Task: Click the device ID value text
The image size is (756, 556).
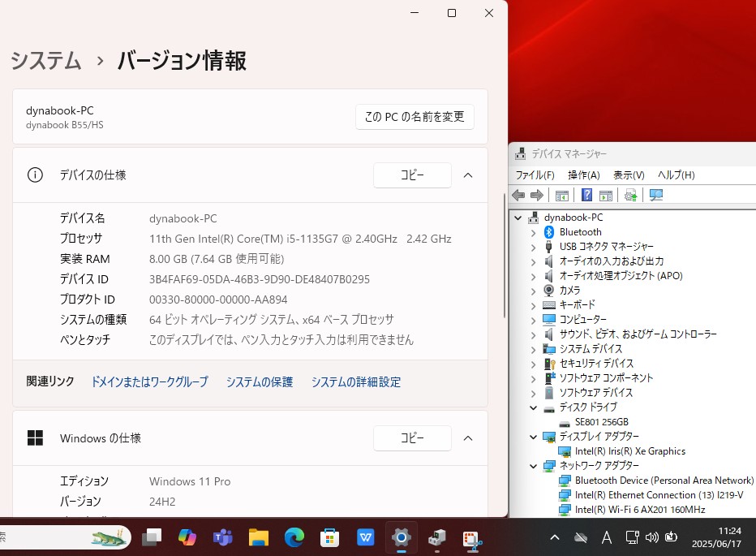Action: click(x=260, y=279)
